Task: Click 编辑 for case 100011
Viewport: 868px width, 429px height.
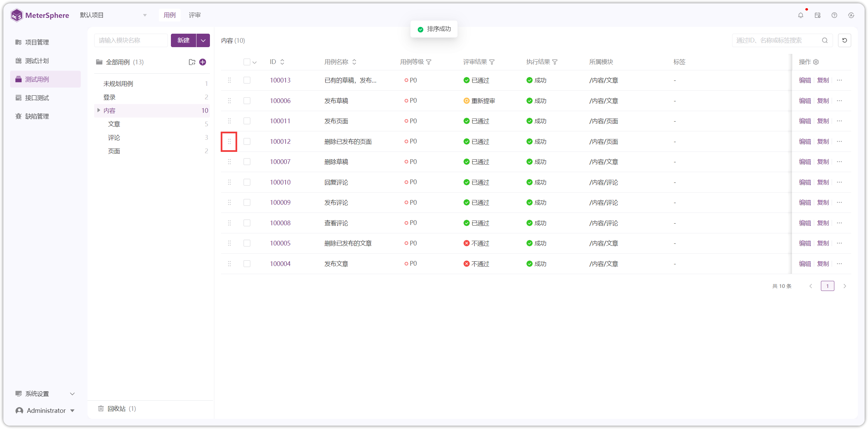Action: coord(805,121)
